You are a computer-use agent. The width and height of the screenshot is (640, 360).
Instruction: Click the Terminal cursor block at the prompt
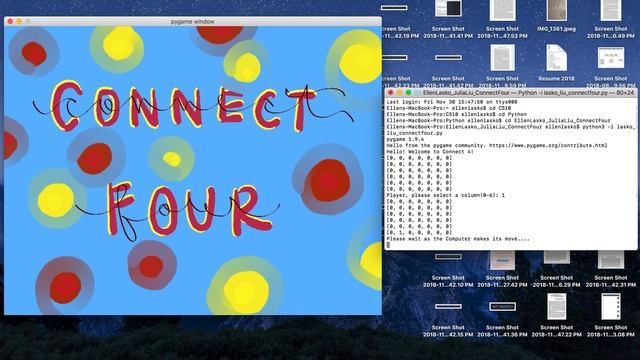(x=388, y=245)
